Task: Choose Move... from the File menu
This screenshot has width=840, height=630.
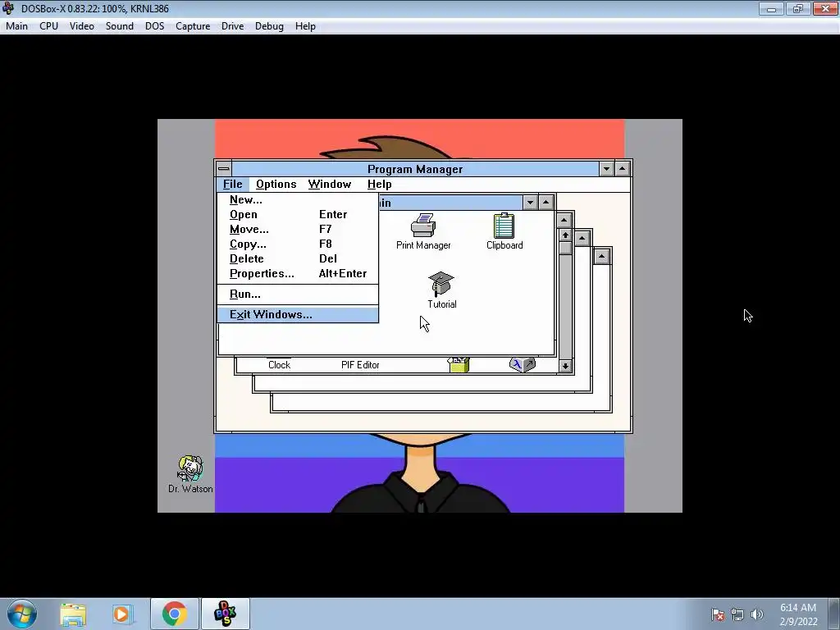Action: 298,230
